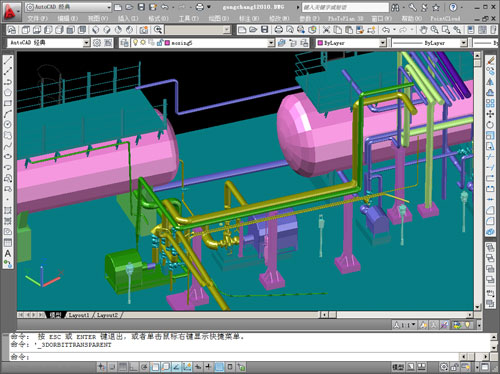The image size is (500, 374).
Task: Select the Array tool in the modify toolbar
Action: tap(490, 103)
